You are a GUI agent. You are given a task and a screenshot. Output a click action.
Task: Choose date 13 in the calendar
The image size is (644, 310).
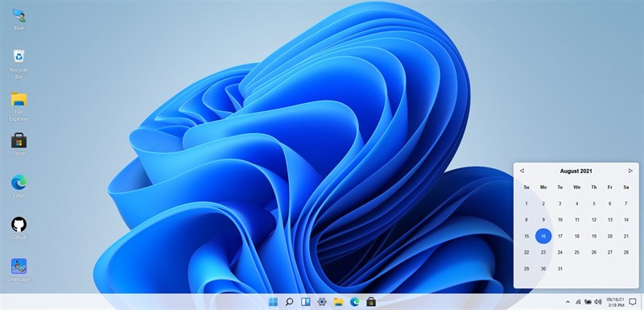pyautogui.click(x=610, y=220)
